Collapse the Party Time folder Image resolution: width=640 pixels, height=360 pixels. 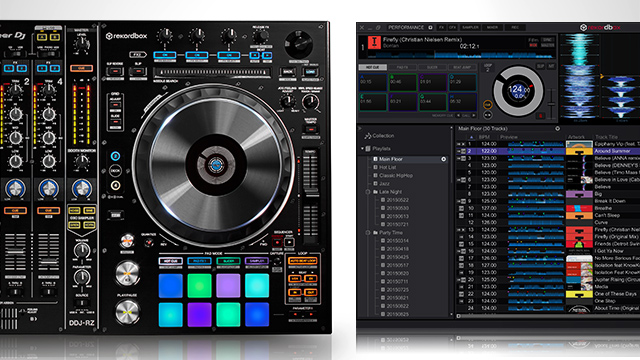click(368, 233)
